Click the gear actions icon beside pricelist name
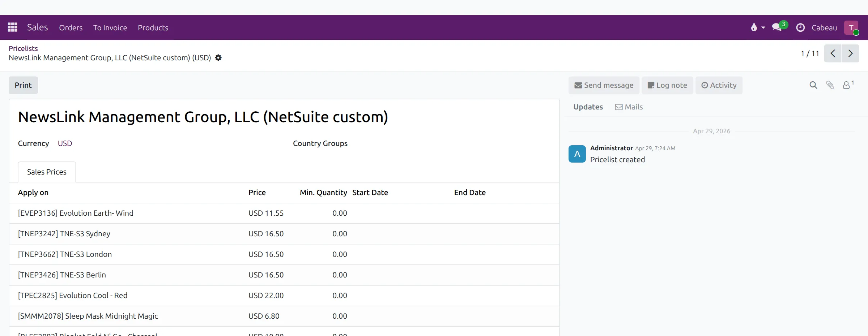This screenshot has width=868, height=336. pyautogui.click(x=218, y=58)
